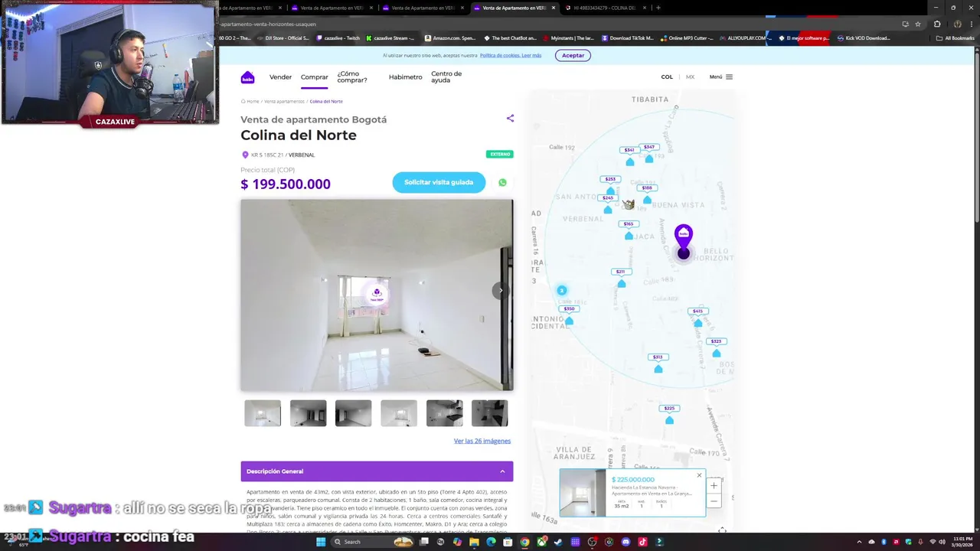Open Discord from the taskbar
The image size is (980, 551).
tap(626, 542)
